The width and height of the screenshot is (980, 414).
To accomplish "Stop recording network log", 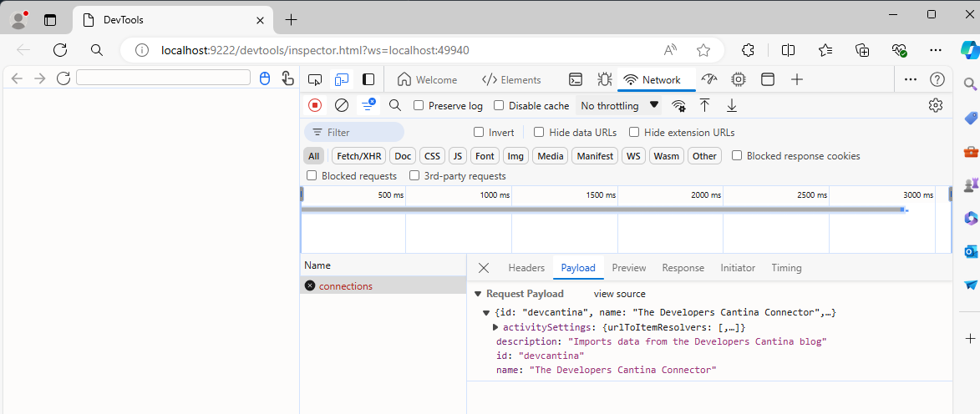I will pyautogui.click(x=315, y=105).
